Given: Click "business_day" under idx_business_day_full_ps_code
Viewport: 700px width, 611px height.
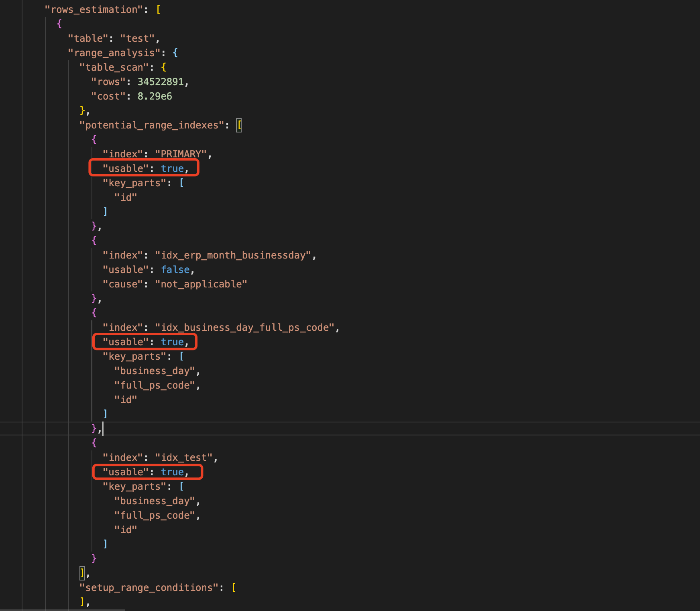Looking at the screenshot, I should click(x=155, y=371).
